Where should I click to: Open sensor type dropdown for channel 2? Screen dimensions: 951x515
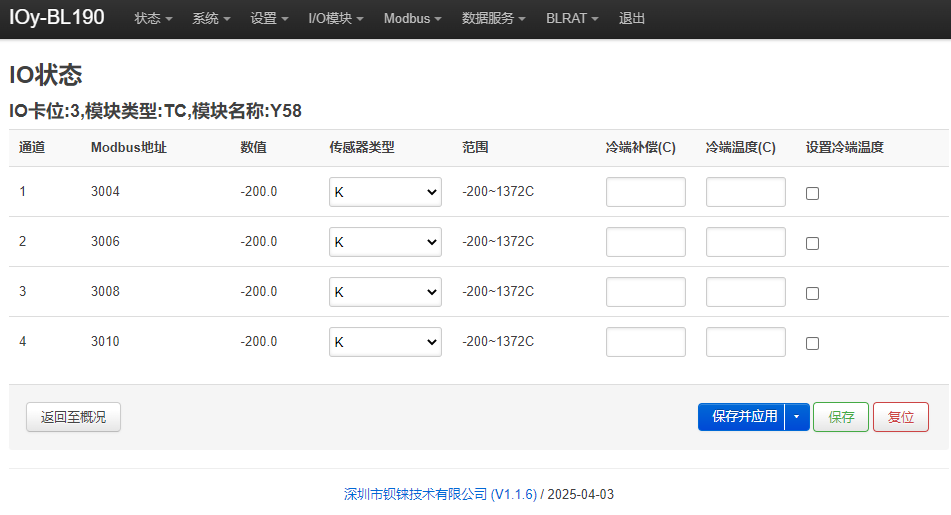click(x=385, y=242)
